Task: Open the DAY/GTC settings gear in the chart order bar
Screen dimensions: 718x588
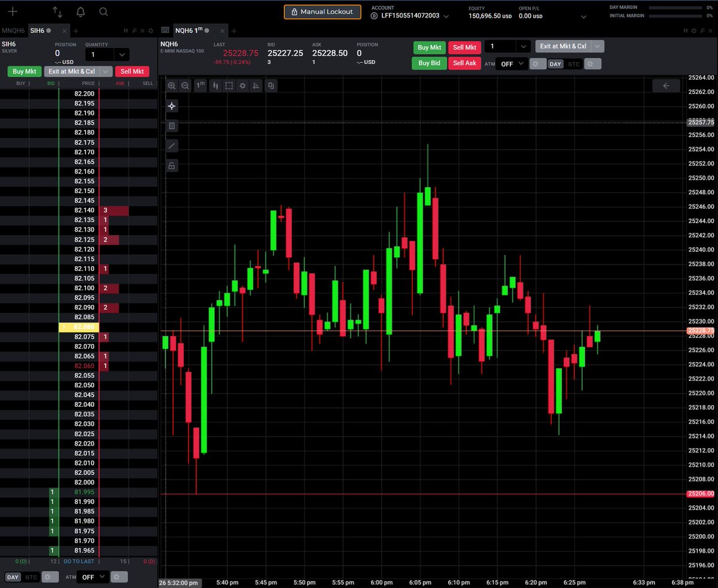Action: (x=592, y=64)
